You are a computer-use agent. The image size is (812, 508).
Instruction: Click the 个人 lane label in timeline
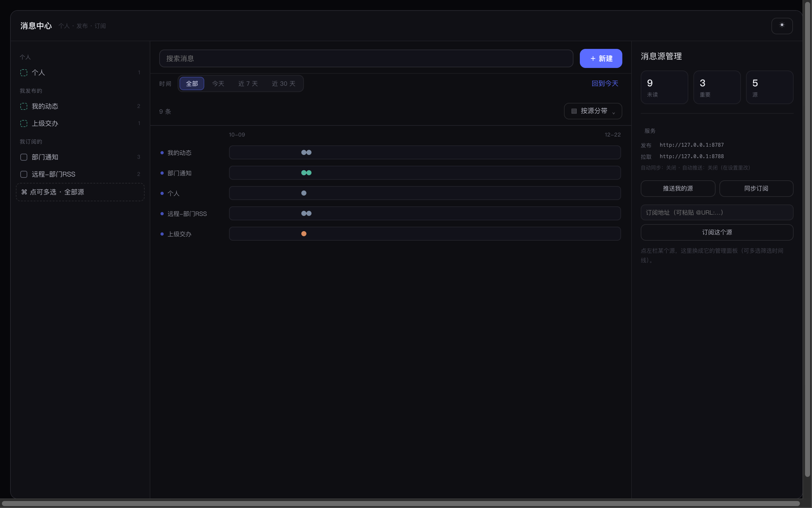point(173,194)
